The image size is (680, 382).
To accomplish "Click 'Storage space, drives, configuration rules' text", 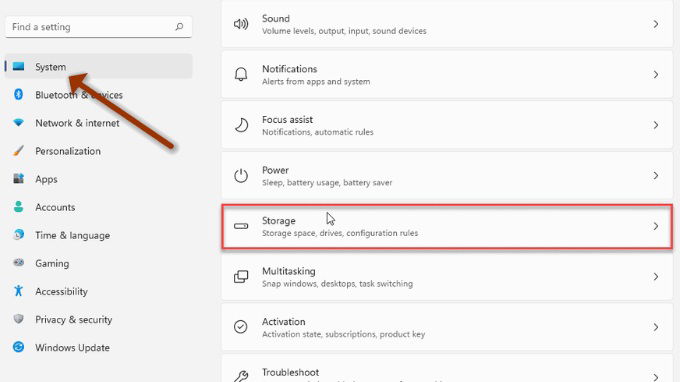I will click(x=340, y=233).
